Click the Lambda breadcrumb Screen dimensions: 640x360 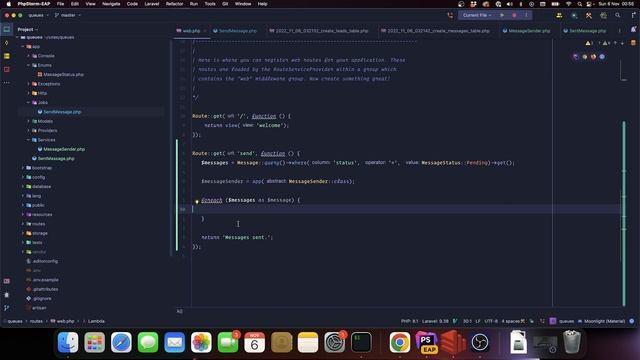[96, 321]
